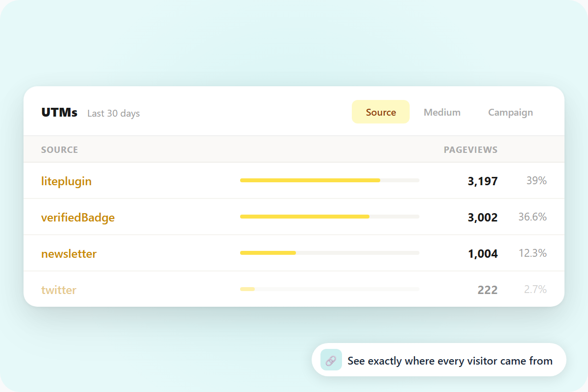The height and width of the screenshot is (392, 588).
Task: Select the 3,197 pageviews value
Action: coord(483,181)
